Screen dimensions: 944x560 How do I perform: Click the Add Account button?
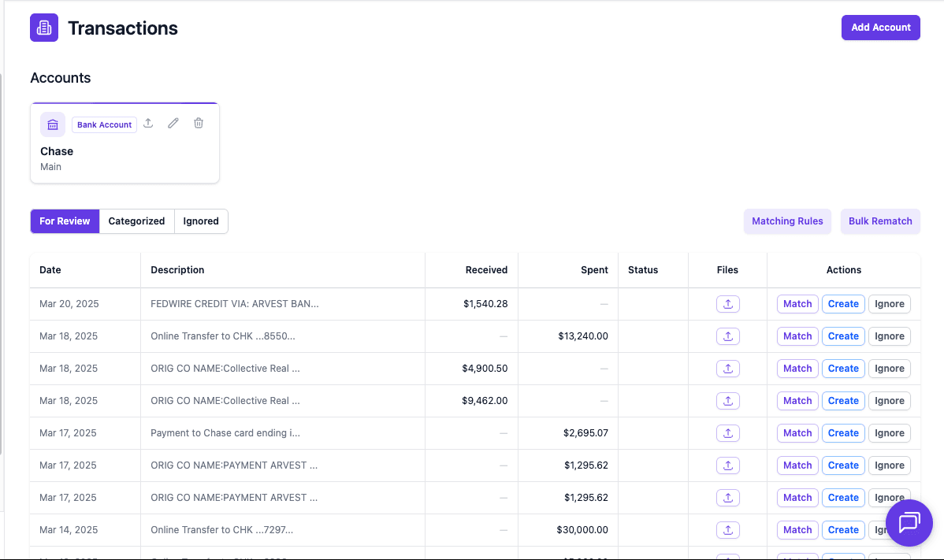point(880,27)
